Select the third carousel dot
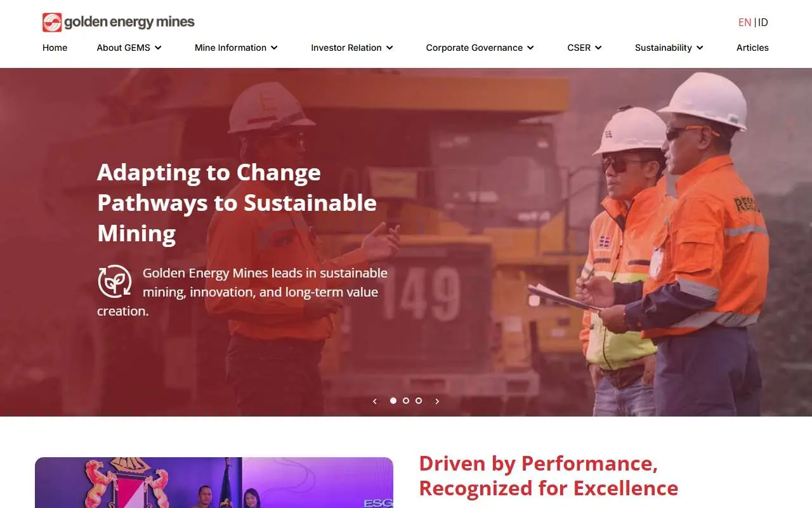This screenshot has width=812, height=508. click(x=419, y=401)
